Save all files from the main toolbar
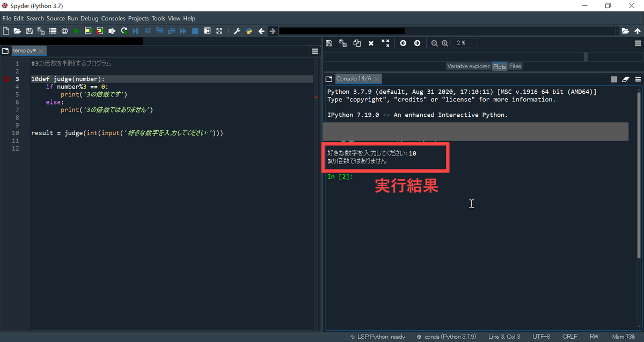 click(x=41, y=31)
